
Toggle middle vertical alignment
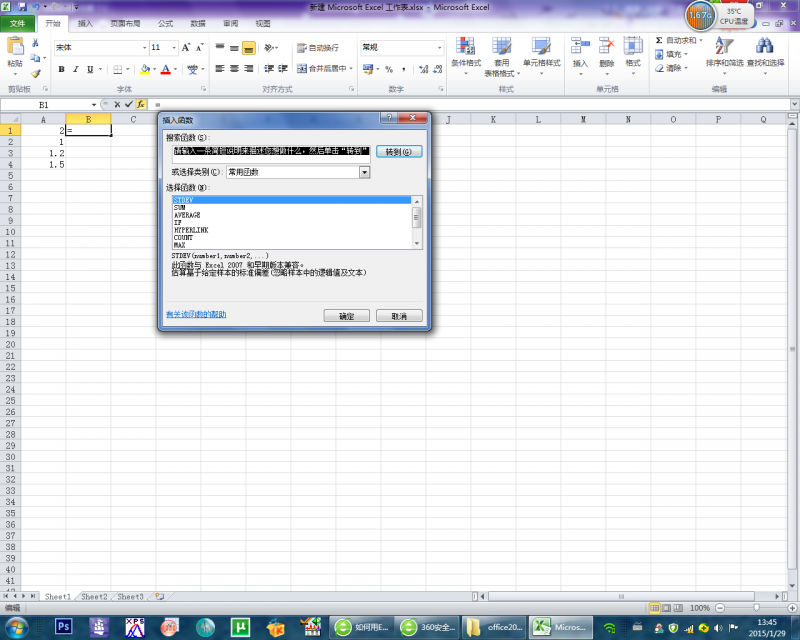pos(234,48)
